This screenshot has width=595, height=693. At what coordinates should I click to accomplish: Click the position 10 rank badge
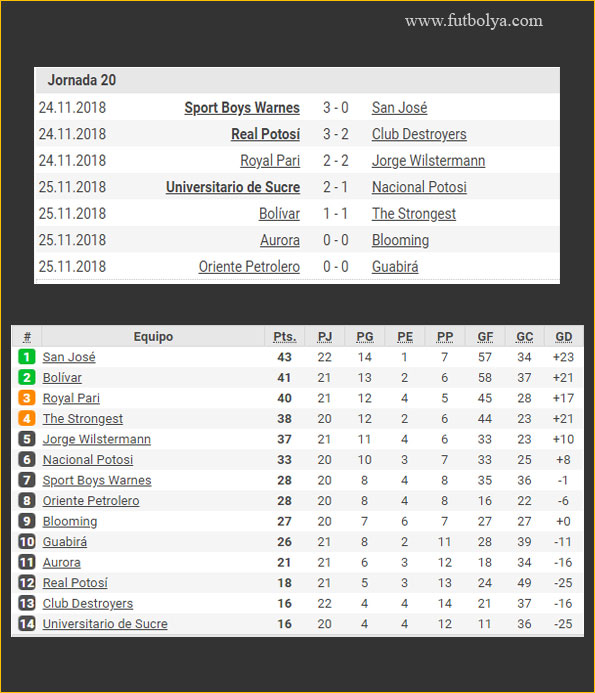click(27, 541)
